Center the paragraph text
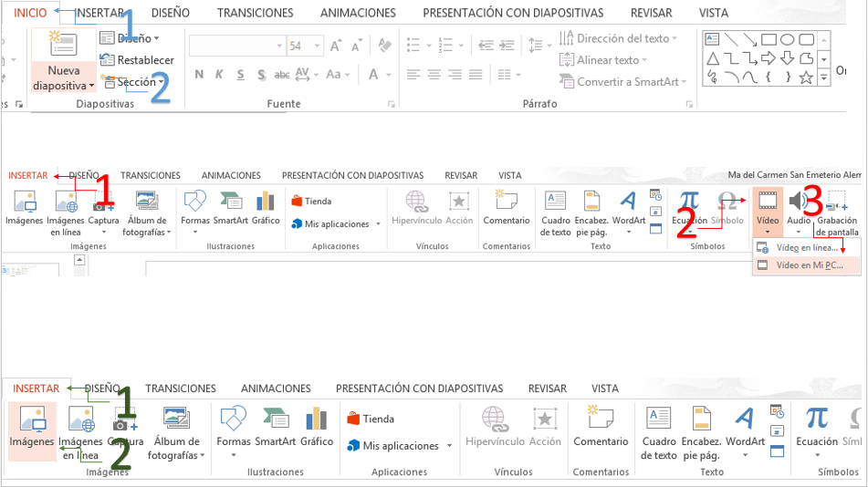This screenshot has width=868, height=487. coord(434,74)
